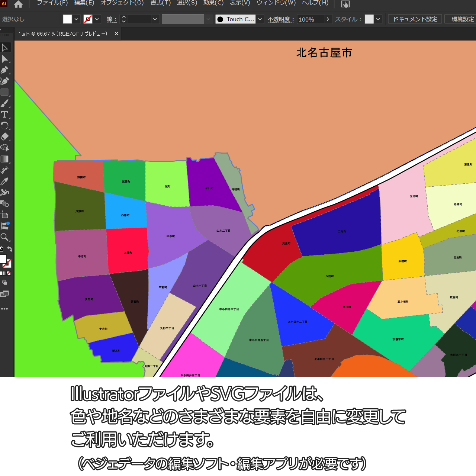This screenshot has height=476, width=476.
Task: Open the 効果(C) menu
Action: point(213,3)
